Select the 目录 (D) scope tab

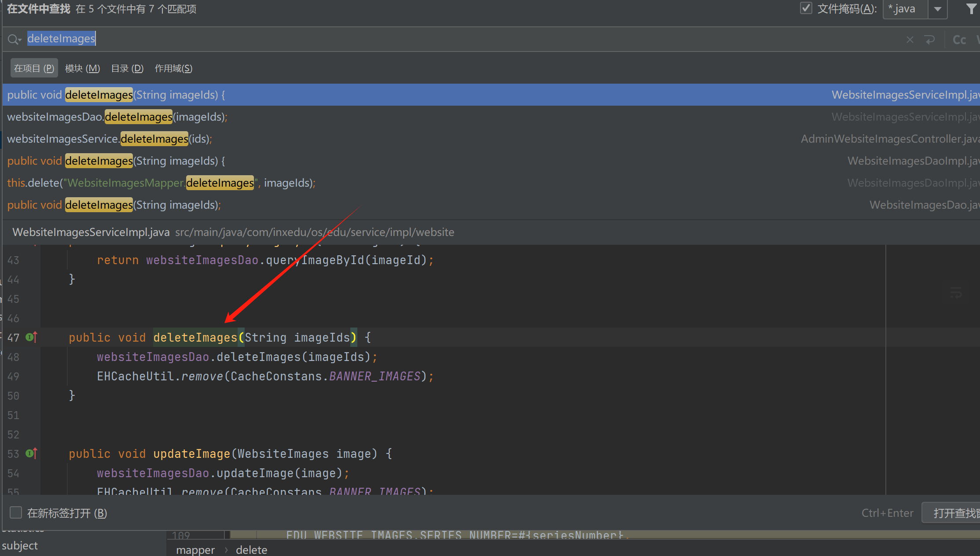click(x=127, y=68)
